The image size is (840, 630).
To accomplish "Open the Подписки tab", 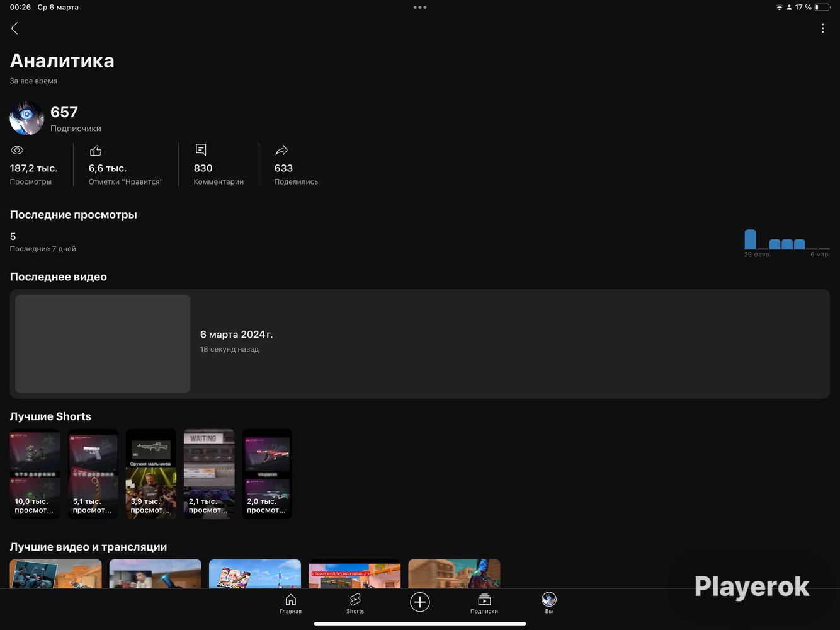I will (484, 604).
